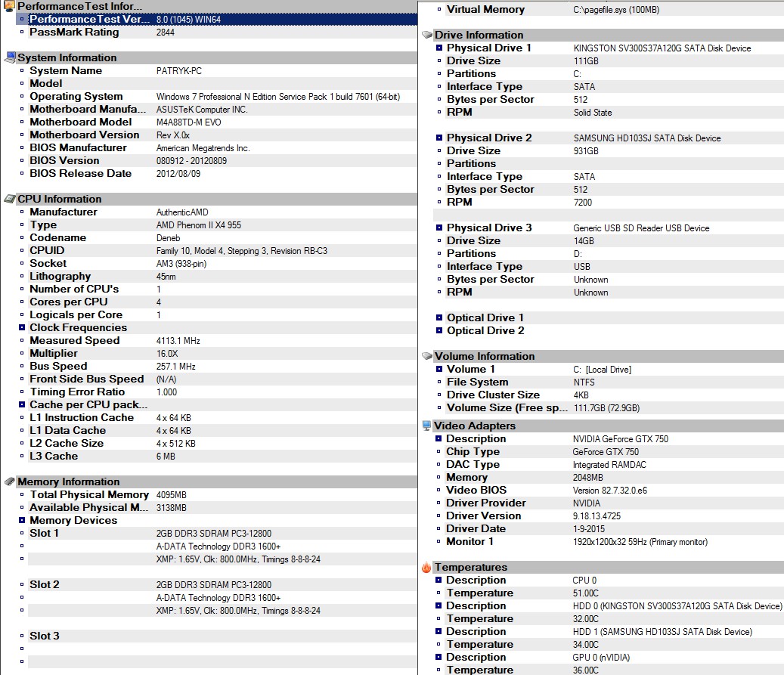
Task: Click the '3138MB' available memory value
Action: coord(171,507)
